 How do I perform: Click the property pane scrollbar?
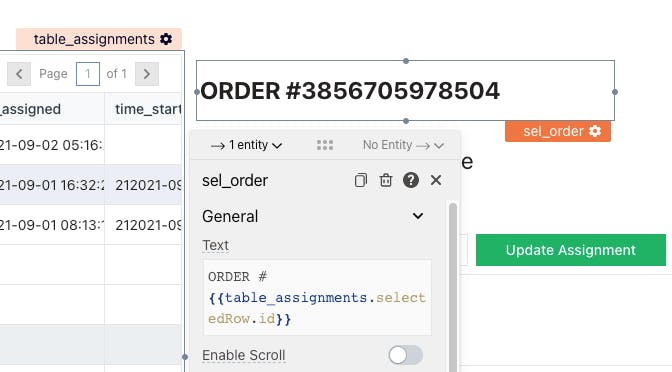coord(453,285)
